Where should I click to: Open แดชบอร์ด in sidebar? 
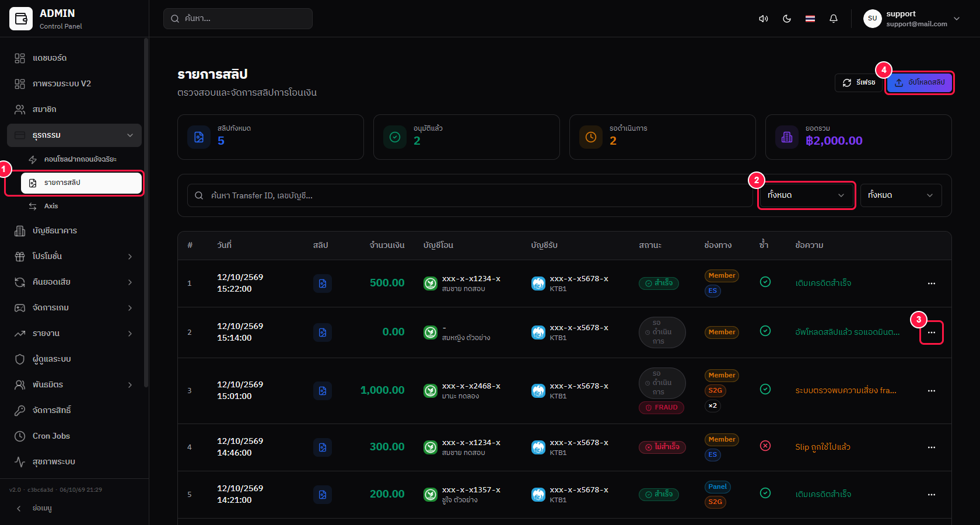point(75,58)
